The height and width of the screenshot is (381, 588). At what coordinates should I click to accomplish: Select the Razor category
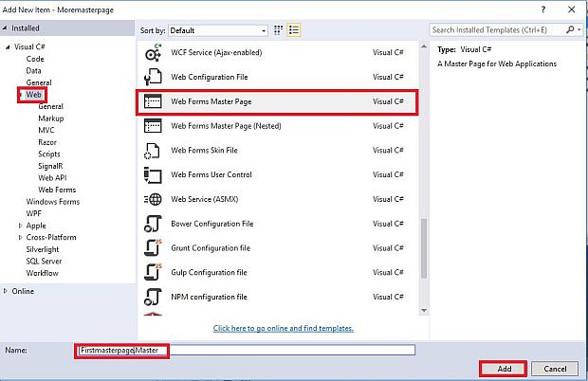[47, 142]
